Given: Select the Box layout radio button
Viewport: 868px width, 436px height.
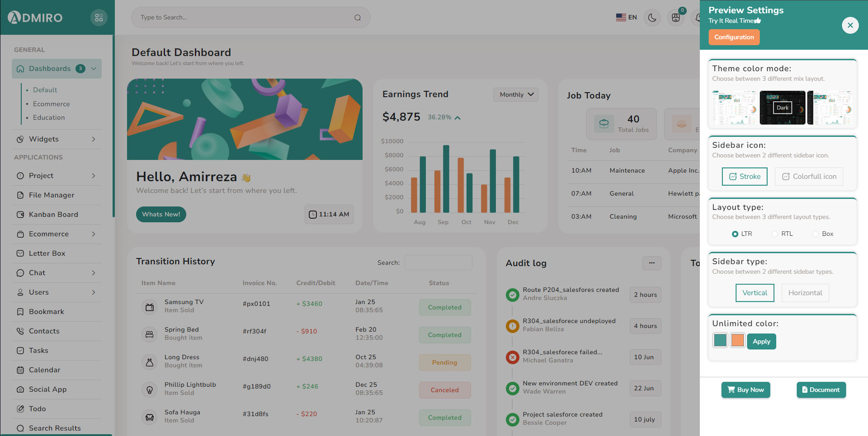Looking at the screenshot, I should tap(816, 234).
